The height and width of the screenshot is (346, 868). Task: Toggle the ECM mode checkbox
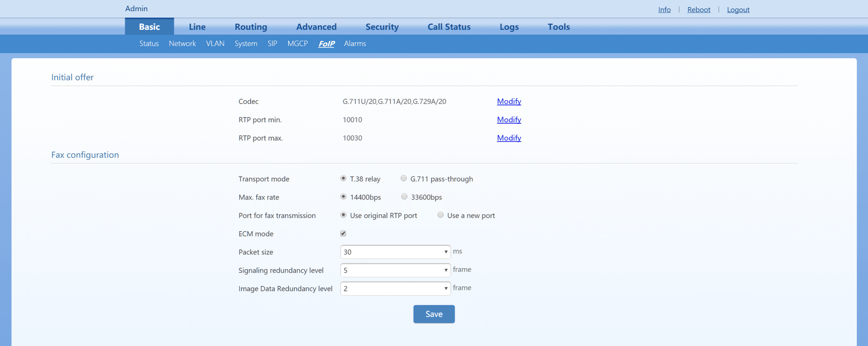pyautogui.click(x=343, y=233)
